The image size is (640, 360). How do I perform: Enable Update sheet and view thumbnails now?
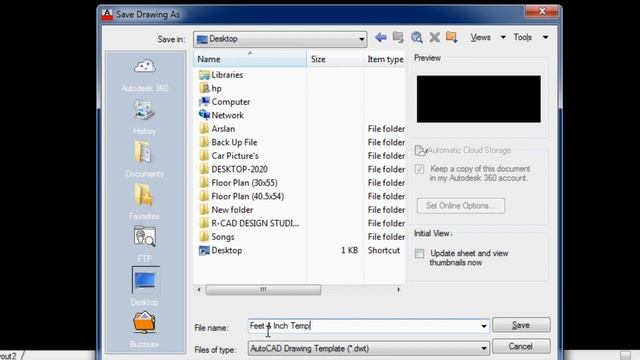click(419, 253)
